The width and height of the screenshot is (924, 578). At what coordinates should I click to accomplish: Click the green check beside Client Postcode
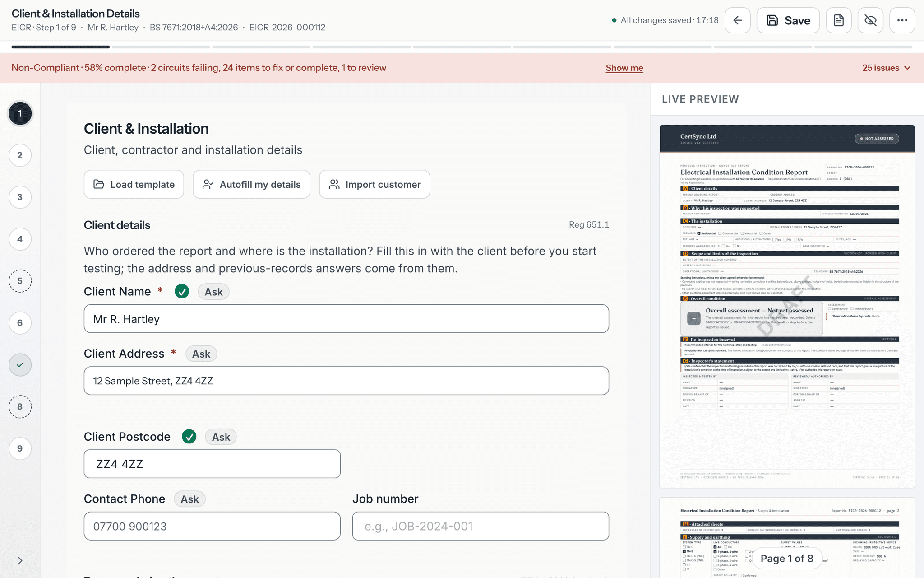(189, 437)
